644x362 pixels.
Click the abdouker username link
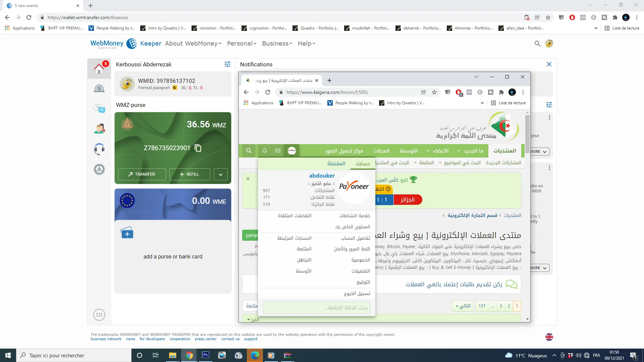tap(322, 176)
